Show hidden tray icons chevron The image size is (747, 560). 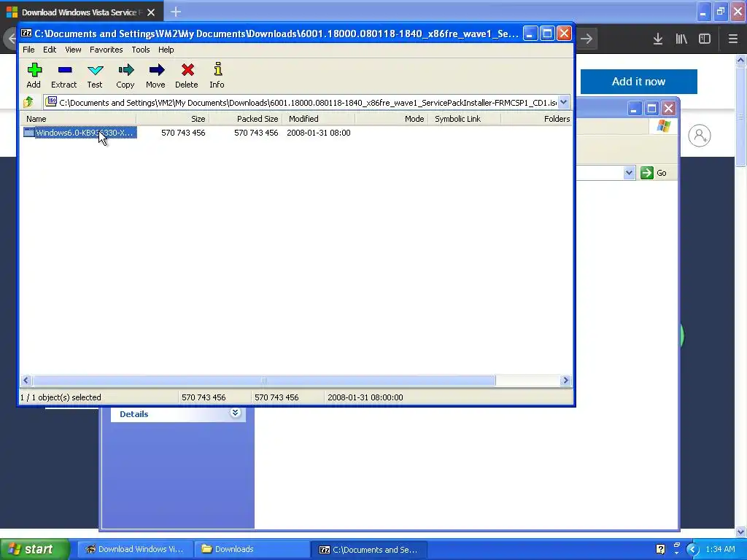[693, 549]
